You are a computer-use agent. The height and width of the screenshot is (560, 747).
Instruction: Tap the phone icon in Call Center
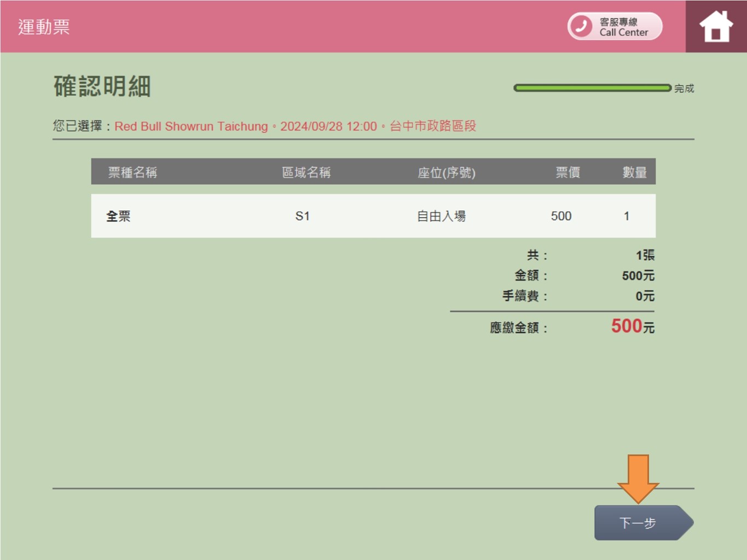tap(581, 26)
